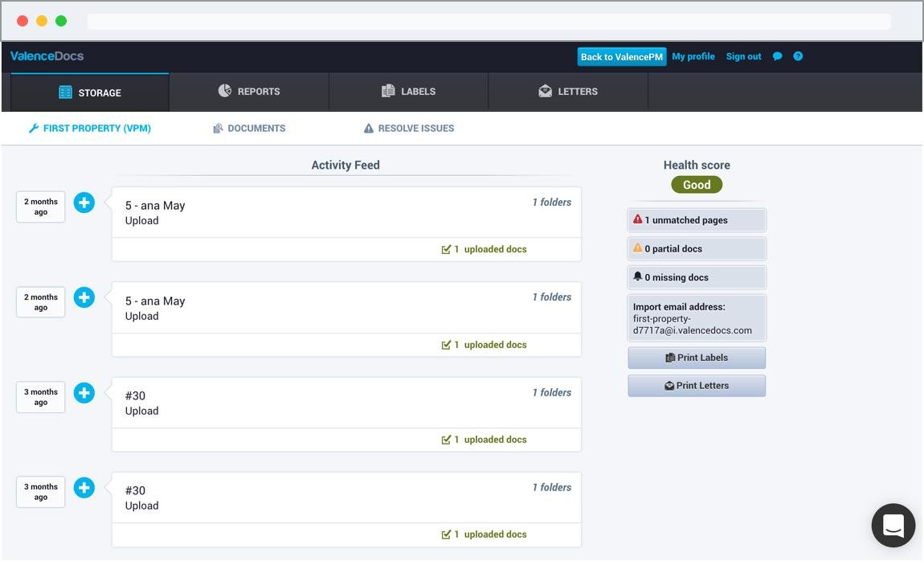The height and width of the screenshot is (561, 924).
Task: Click the First Property wrench icon
Action: click(x=34, y=129)
